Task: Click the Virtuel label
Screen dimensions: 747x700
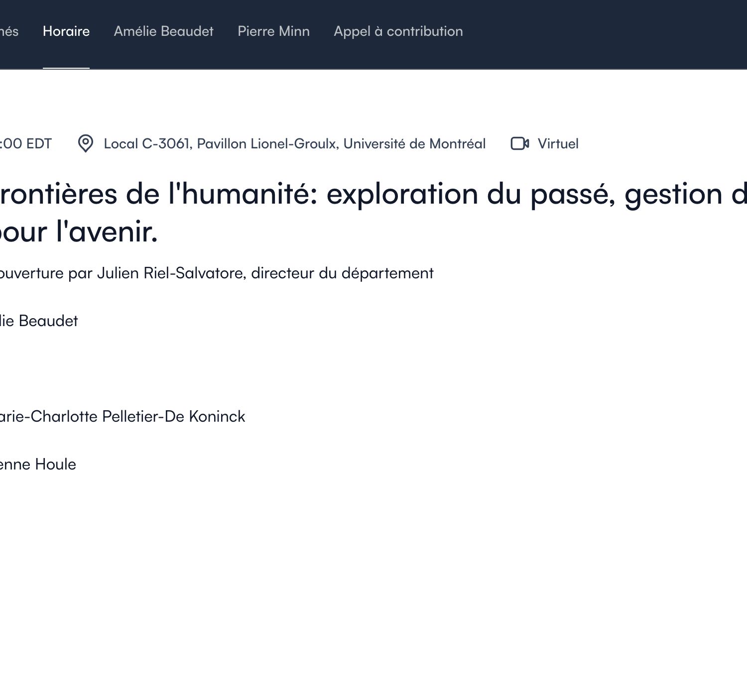Action: pyautogui.click(x=558, y=144)
